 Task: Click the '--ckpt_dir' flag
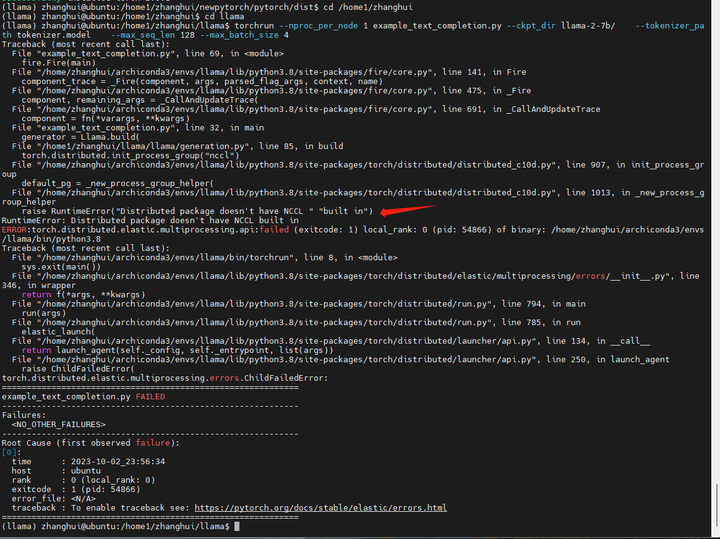[531, 26]
